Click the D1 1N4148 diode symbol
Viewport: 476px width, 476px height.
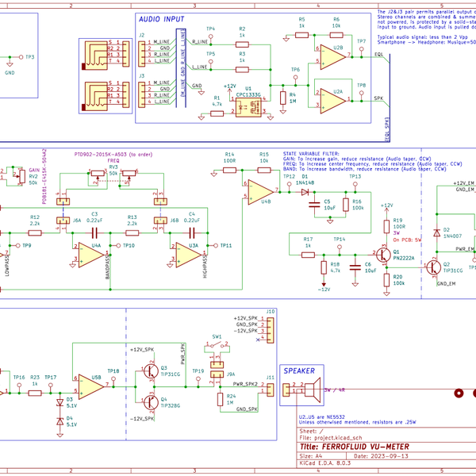(x=304, y=191)
